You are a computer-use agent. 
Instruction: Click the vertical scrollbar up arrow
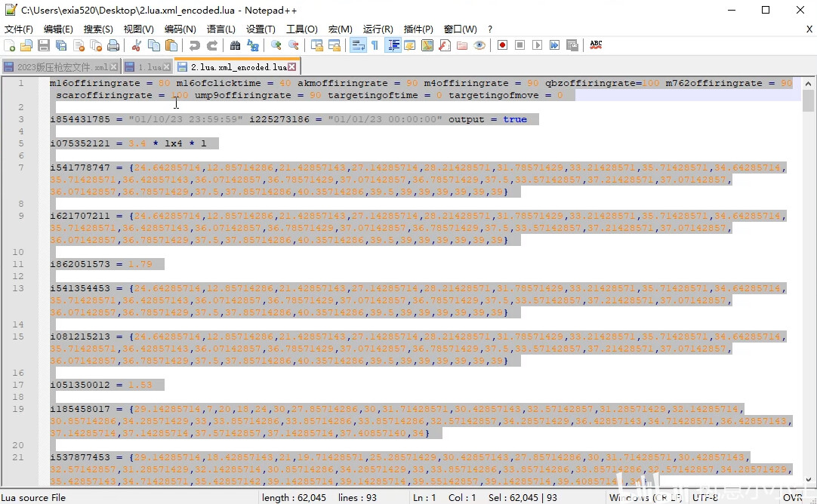(x=808, y=83)
